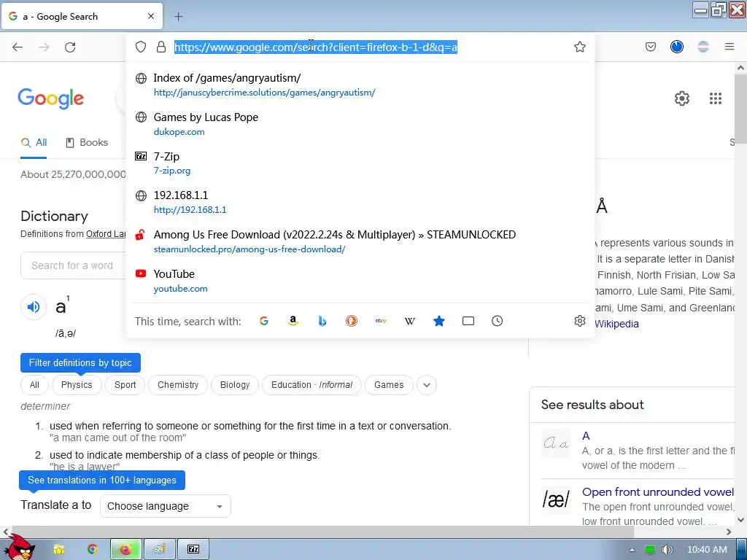Select the 'Games by Lucas Pope' suggestion
747x560 pixels.
point(360,124)
